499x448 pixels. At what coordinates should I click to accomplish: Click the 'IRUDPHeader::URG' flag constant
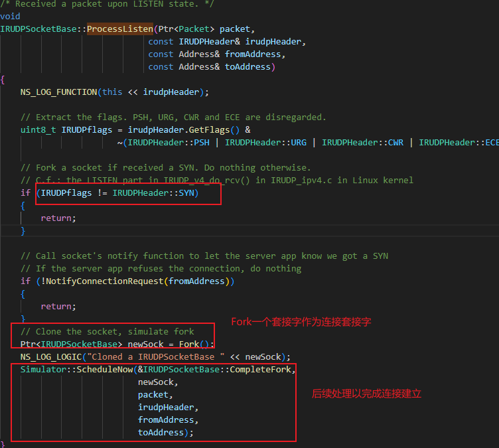(265, 142)
